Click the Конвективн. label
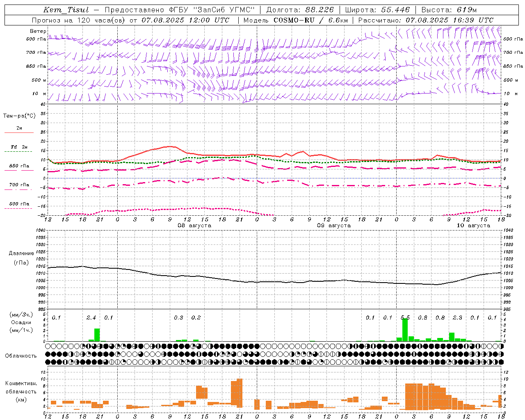The width and height of the screenshot is (525, 420). point(21,383)
